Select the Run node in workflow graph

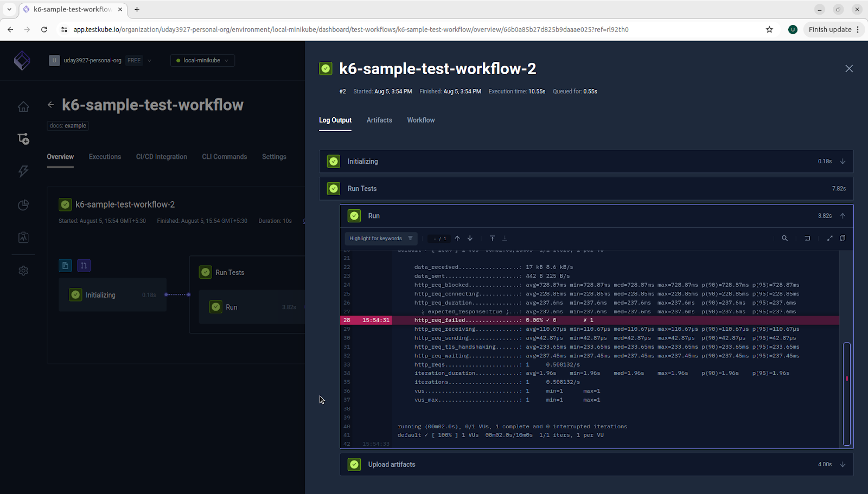pyautogui.click(x=252, y=307)
